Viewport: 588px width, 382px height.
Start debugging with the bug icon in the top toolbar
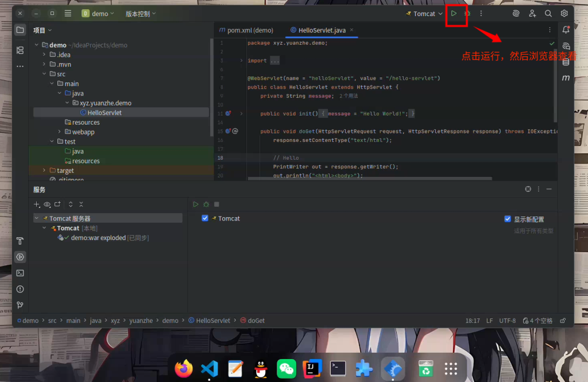click(467, 13)
